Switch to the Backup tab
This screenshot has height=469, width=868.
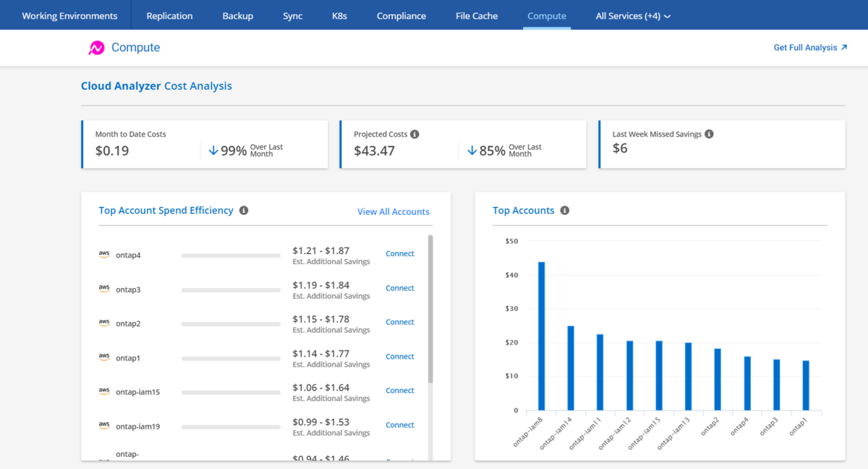(x=238, y=16)
